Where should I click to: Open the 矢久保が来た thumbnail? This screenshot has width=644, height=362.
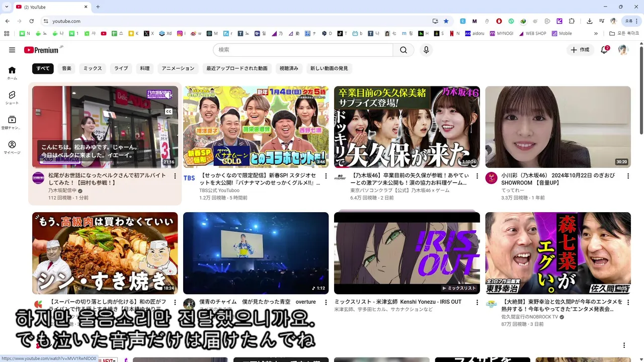point(407,127)
